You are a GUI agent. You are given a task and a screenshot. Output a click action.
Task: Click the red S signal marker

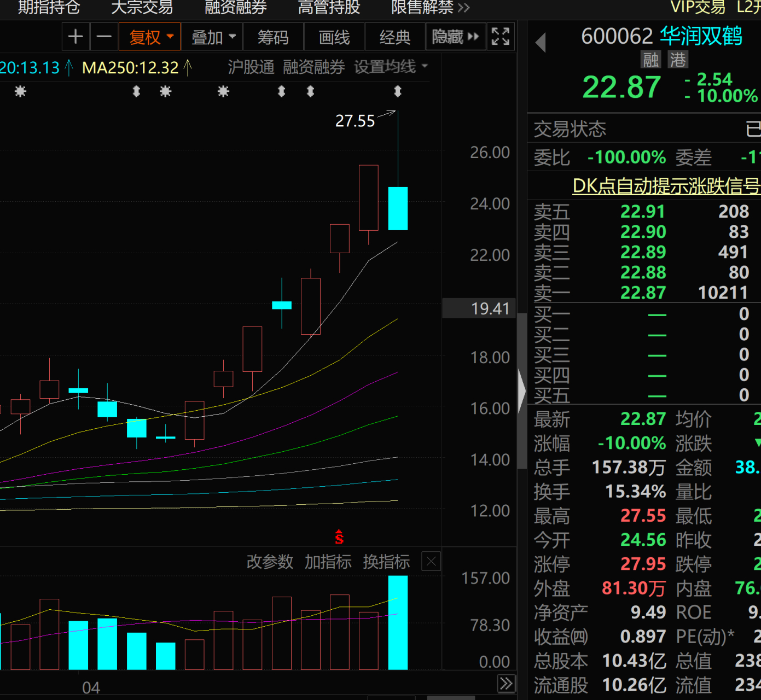[339, 537]
